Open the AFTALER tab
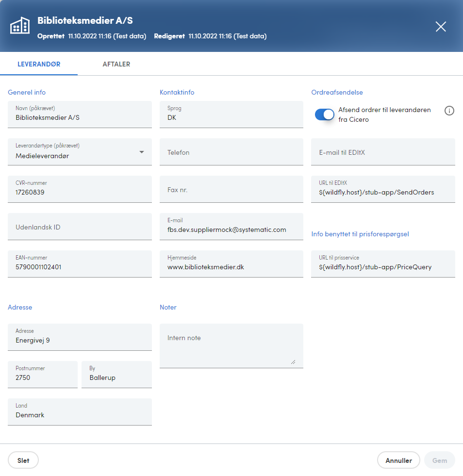 tap(116, 64)
